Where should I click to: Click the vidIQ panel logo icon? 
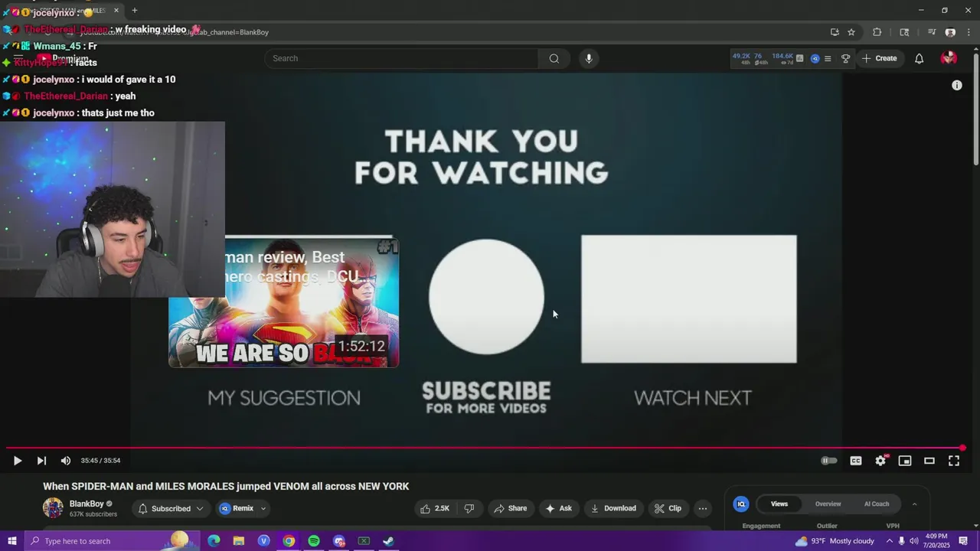741,504
